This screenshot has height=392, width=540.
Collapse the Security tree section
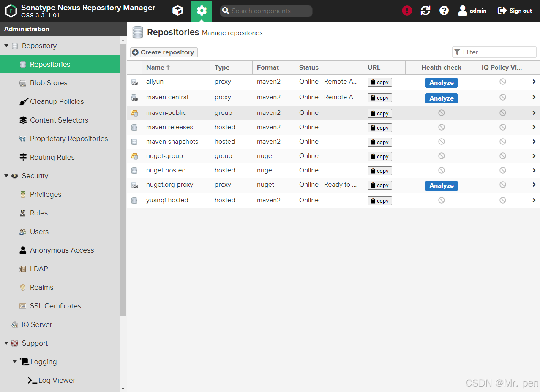click(6, 176)
